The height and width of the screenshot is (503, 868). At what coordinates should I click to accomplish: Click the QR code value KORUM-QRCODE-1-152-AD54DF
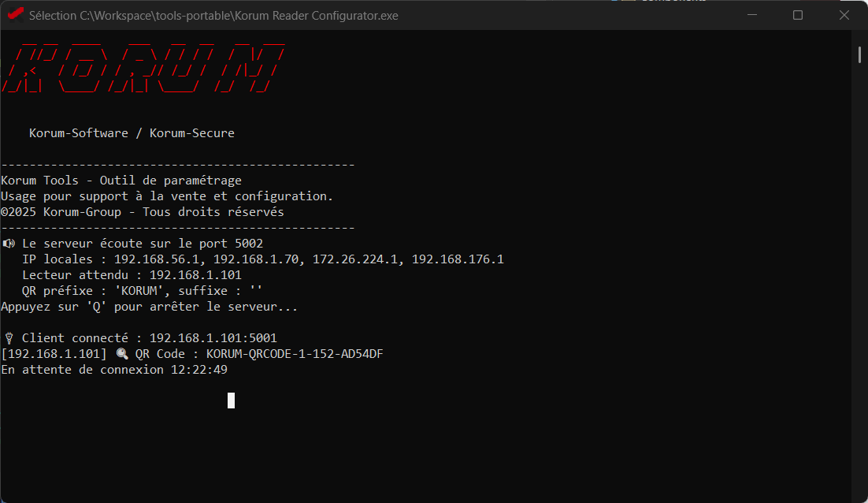295,354
